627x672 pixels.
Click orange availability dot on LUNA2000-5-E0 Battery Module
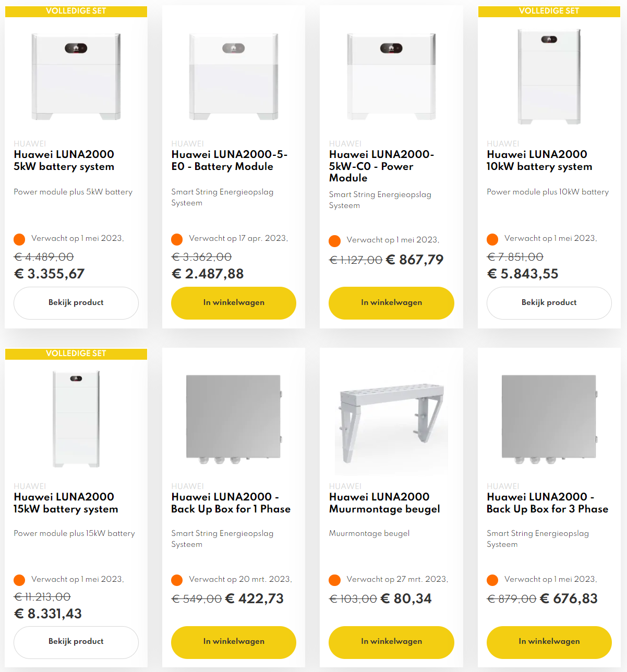tap(177, 239)
